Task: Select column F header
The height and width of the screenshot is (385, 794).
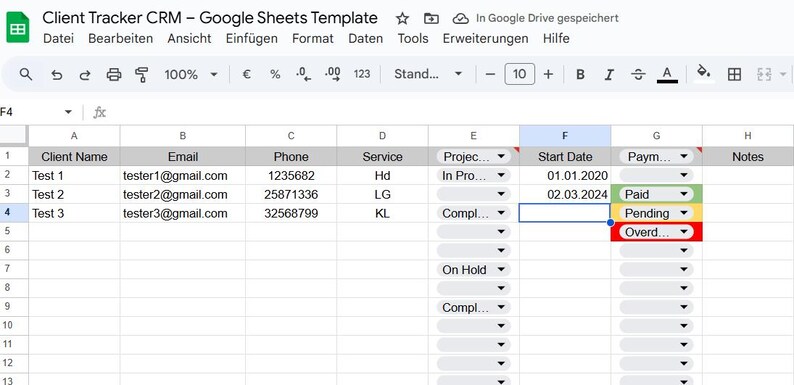Action: tap(565, 136)
